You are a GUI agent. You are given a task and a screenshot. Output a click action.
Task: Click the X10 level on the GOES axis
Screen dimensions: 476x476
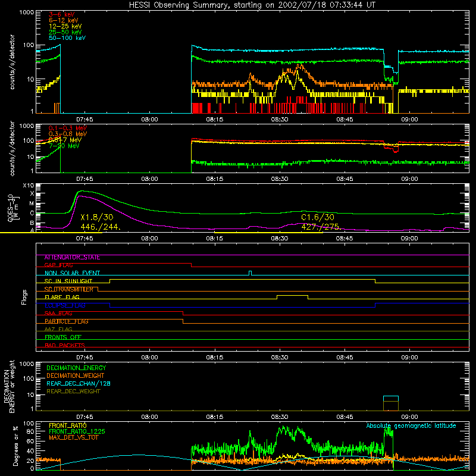pos(29,186)
